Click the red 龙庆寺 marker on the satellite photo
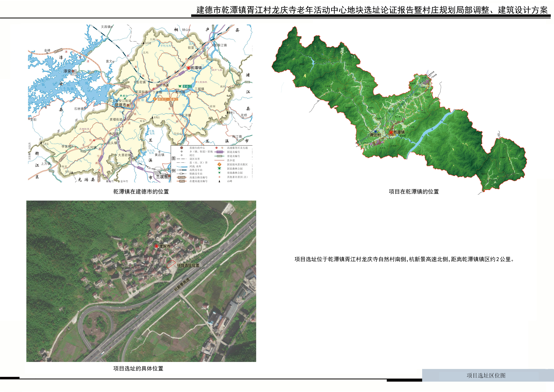 (x=156, y=246)
